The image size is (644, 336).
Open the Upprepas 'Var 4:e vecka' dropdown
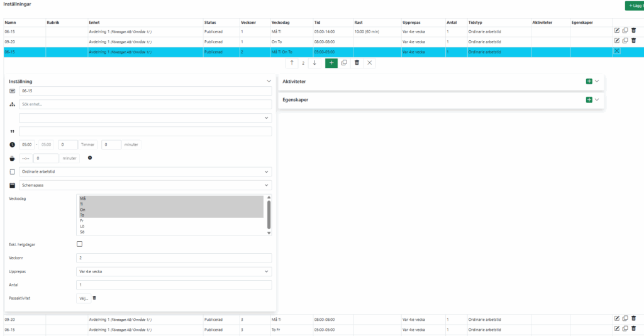pyautogui.click(x=174, y=271)
